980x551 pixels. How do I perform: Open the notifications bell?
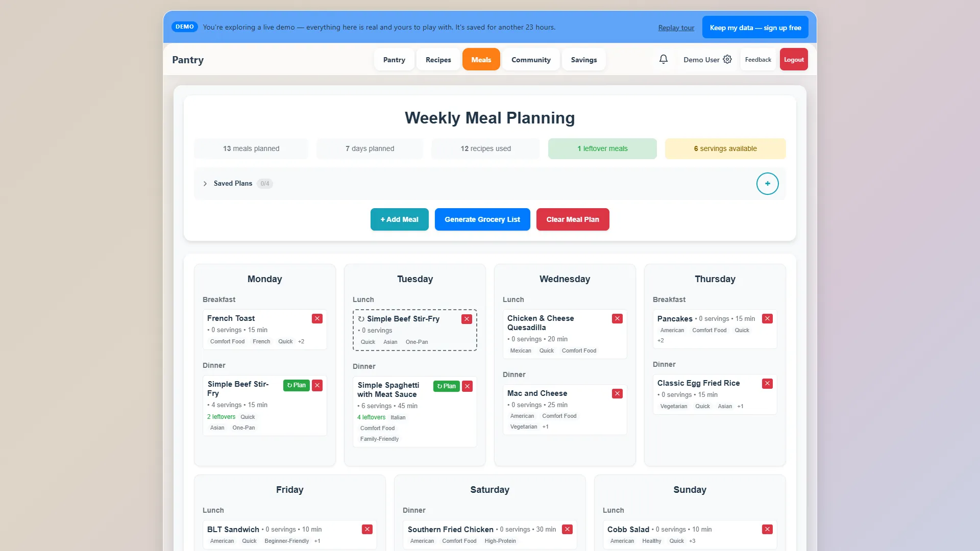pyautogui.click(x=663, y=59)
